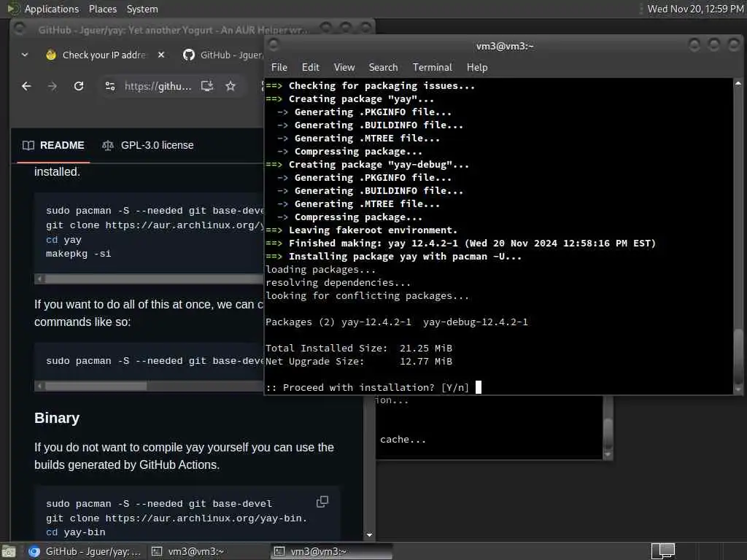Screen dimensions: 747x560
Task: Click the 'cd yay-bin' line
Action: (x=75, y=532)
